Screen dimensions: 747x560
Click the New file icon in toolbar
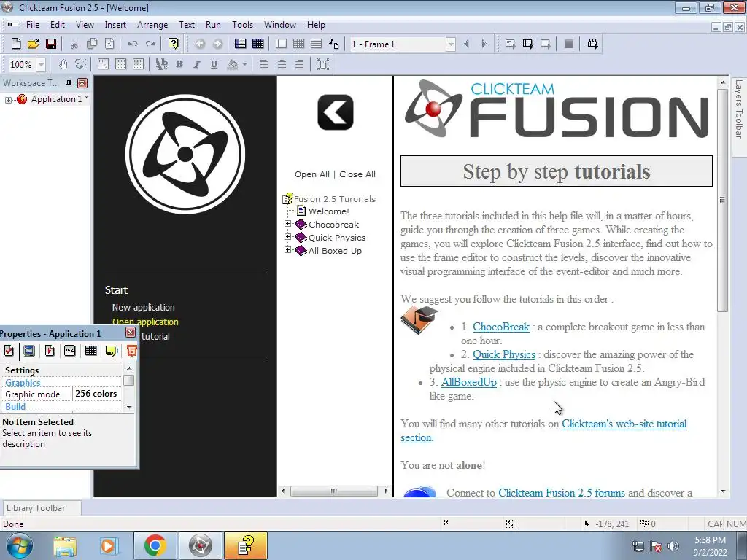tap(16, 44)
